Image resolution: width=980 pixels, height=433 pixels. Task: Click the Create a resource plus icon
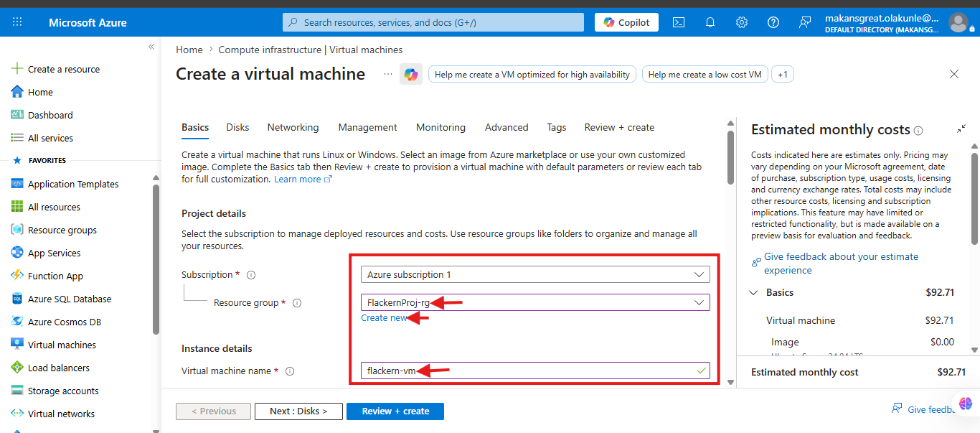17,69
